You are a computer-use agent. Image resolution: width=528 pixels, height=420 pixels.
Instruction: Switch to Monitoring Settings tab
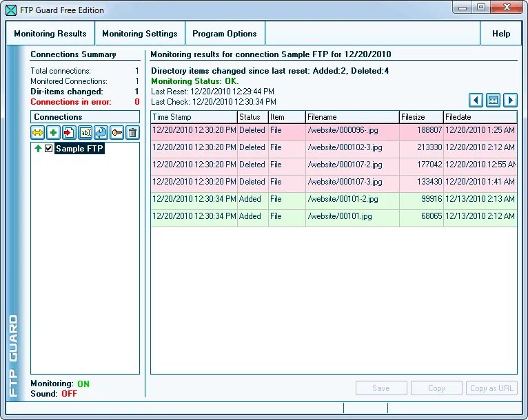(x=140, y=34)
